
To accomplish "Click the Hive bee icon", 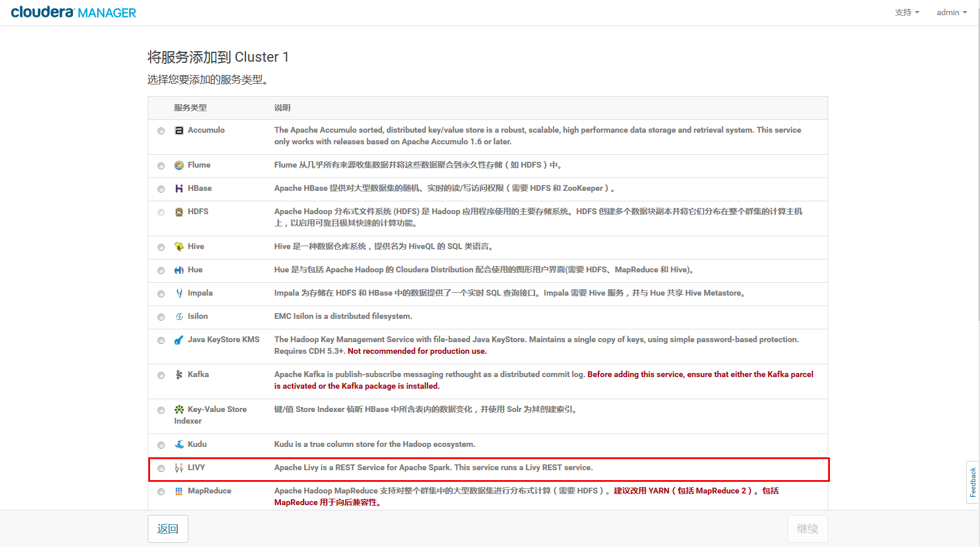I will pos(179,247).
